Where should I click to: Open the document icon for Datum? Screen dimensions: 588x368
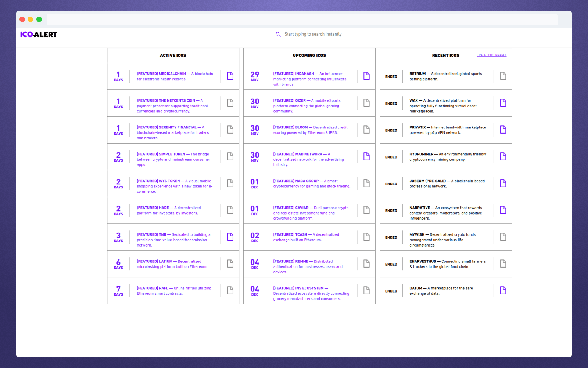tap(503, 291)
